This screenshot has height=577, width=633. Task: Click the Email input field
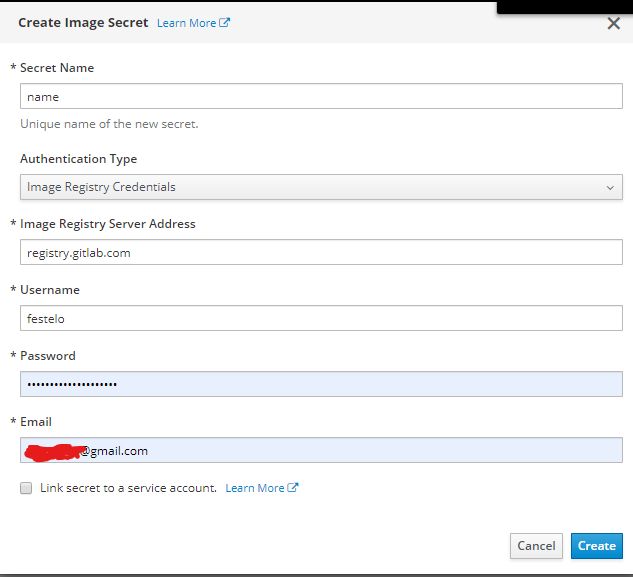pyautogui.click(x=321, y=450)
